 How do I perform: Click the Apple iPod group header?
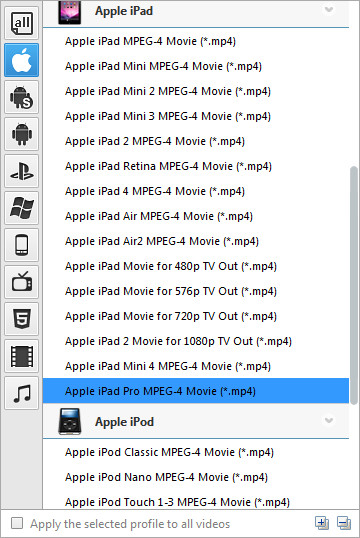pyautogui.click(x=196, y=421)
